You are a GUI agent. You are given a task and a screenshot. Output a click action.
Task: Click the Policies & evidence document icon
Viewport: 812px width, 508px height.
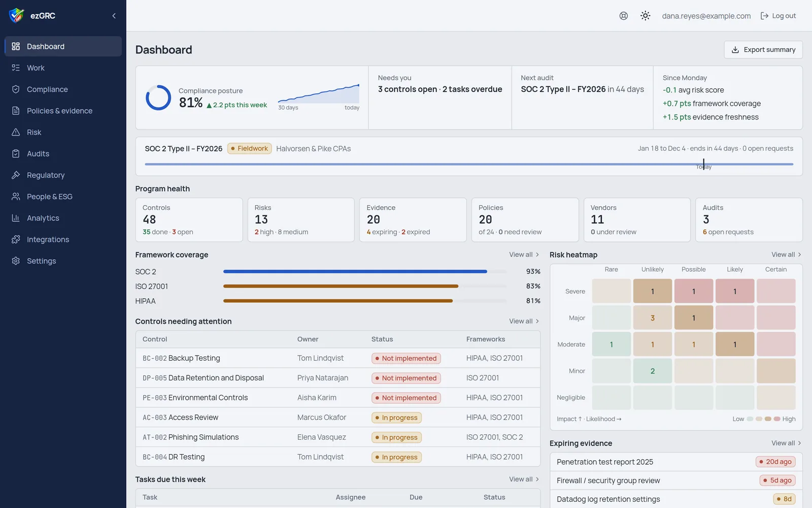16,111
